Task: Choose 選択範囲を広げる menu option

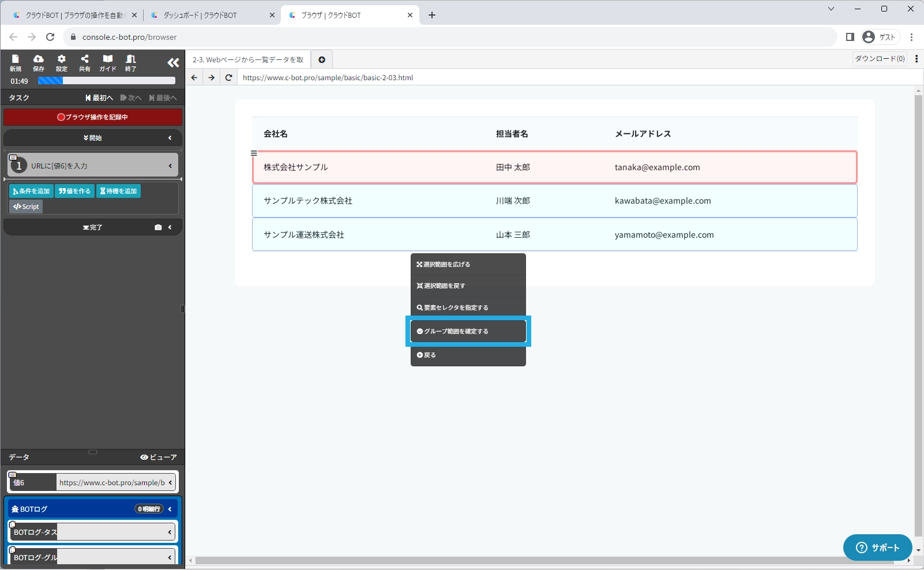Action: [468, 264]
